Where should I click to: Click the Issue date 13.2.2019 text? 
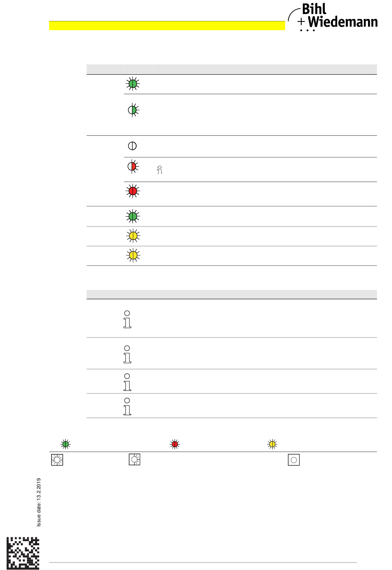click(x=39, y=502)
